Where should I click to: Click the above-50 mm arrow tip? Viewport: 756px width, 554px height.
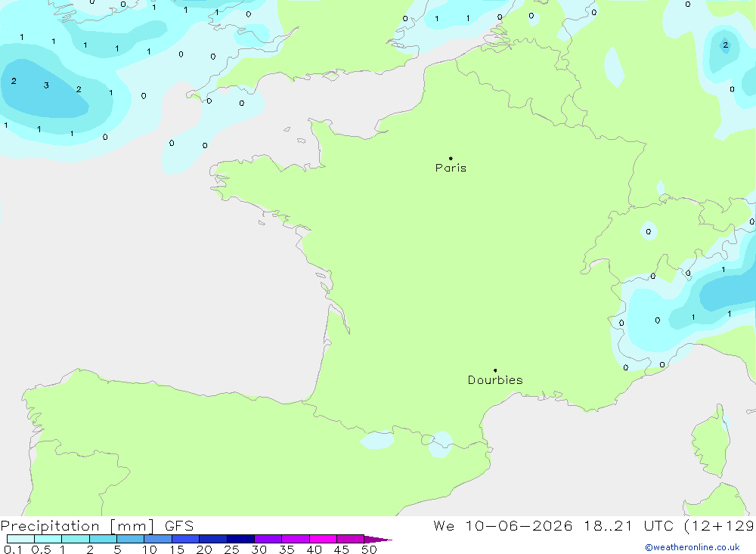(x=378, y=540)
